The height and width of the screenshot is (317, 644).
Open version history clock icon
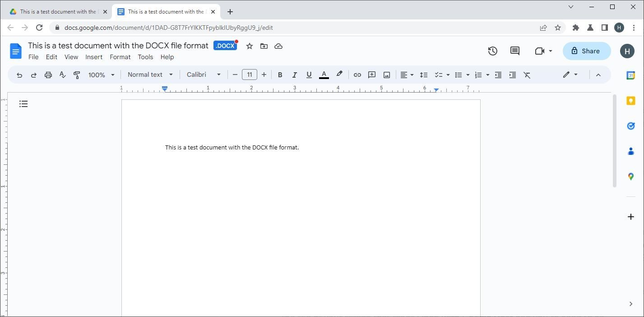492,51
